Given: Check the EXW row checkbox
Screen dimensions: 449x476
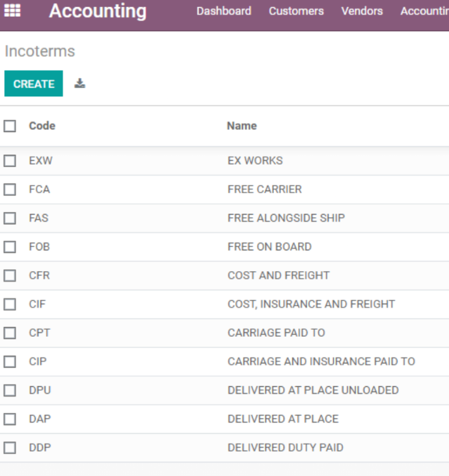Looking at the screenshot, I should (10, 161).
